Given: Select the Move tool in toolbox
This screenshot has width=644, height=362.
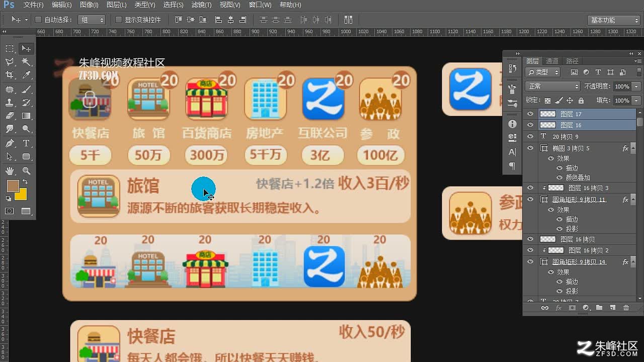Looking at the screenshot, I should 26,49.
